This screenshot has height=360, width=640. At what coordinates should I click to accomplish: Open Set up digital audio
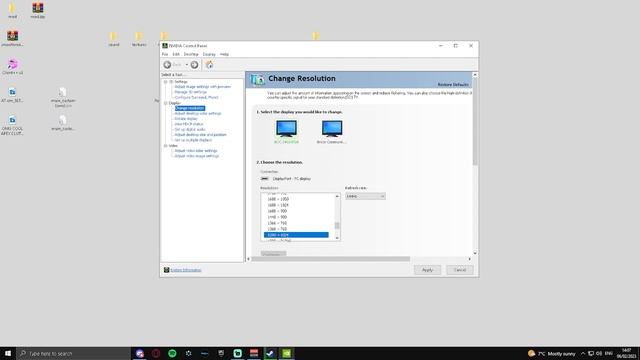(x=190, y=129)
